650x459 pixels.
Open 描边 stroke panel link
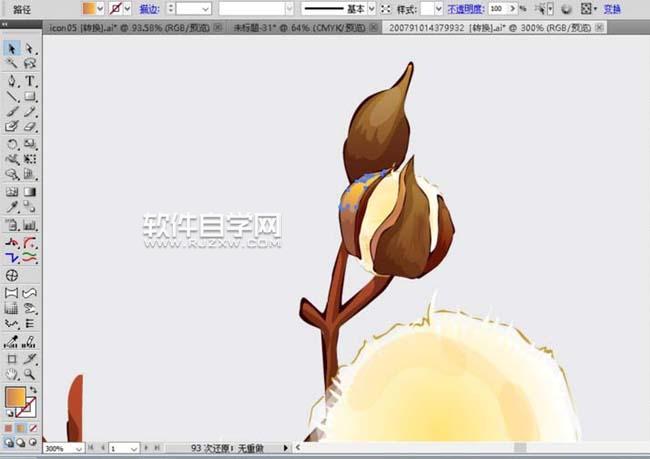(150, 9)
